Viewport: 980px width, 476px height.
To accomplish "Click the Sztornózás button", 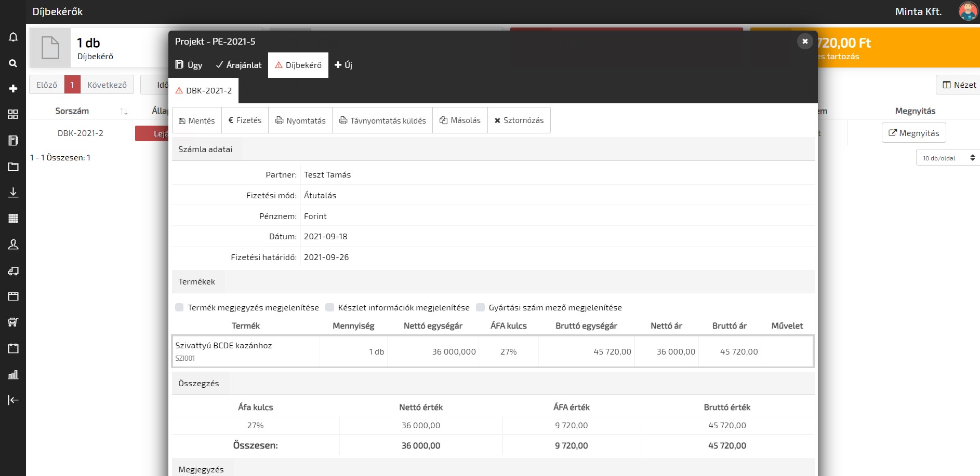I will click(x=519, y=120).
